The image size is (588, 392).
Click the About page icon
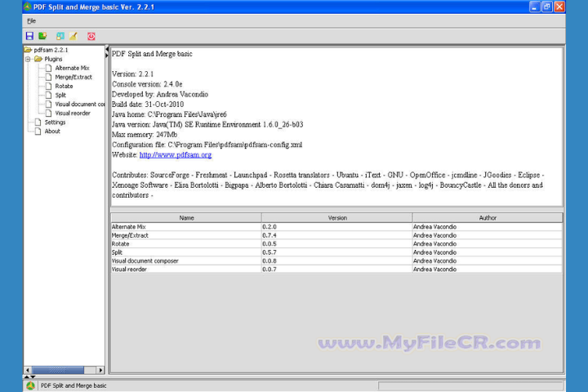click(x=38, y=131)
